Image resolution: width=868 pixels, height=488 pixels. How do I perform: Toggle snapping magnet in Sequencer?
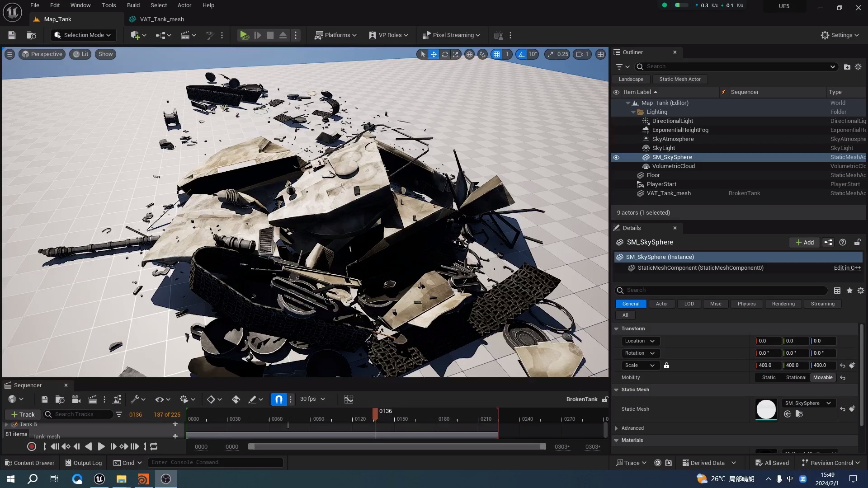[x=278, y=399]
